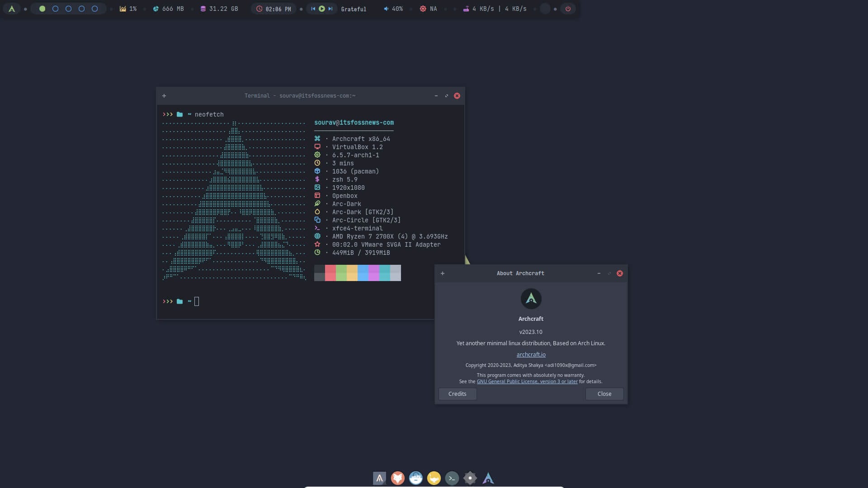Click the song title Grateful in the panel

tap(354, 9)
